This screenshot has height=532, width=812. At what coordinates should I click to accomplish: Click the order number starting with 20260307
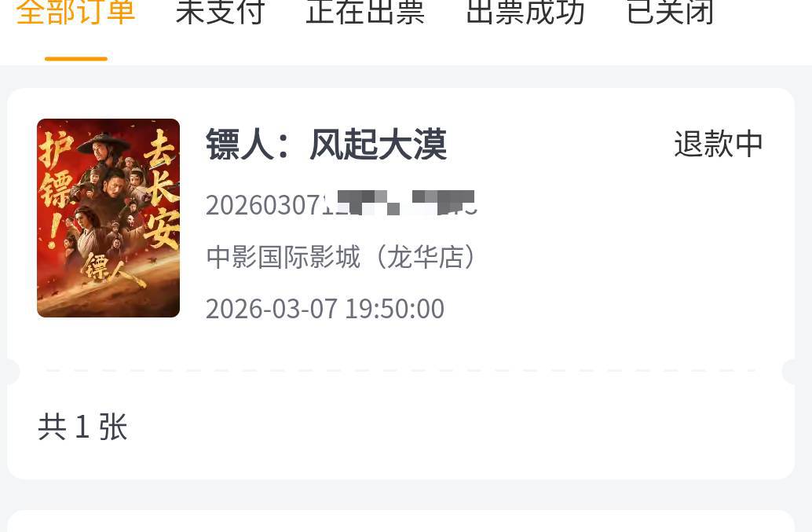[x=342, y=204]
